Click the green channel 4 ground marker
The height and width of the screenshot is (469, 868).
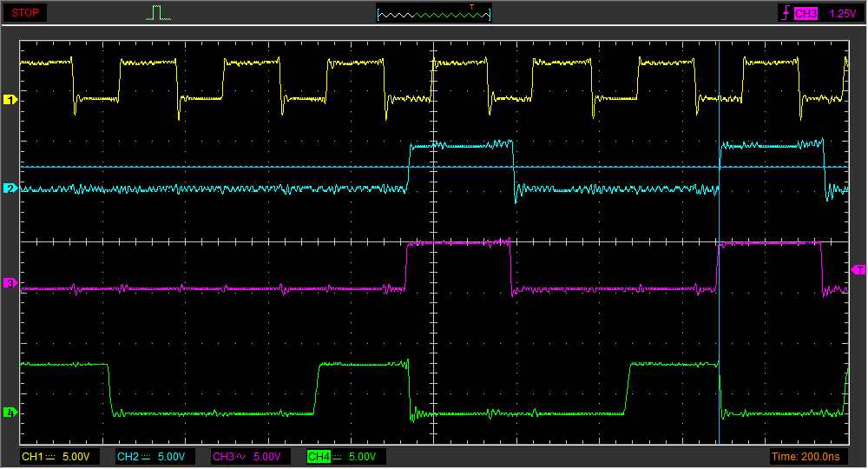[10, 412]
